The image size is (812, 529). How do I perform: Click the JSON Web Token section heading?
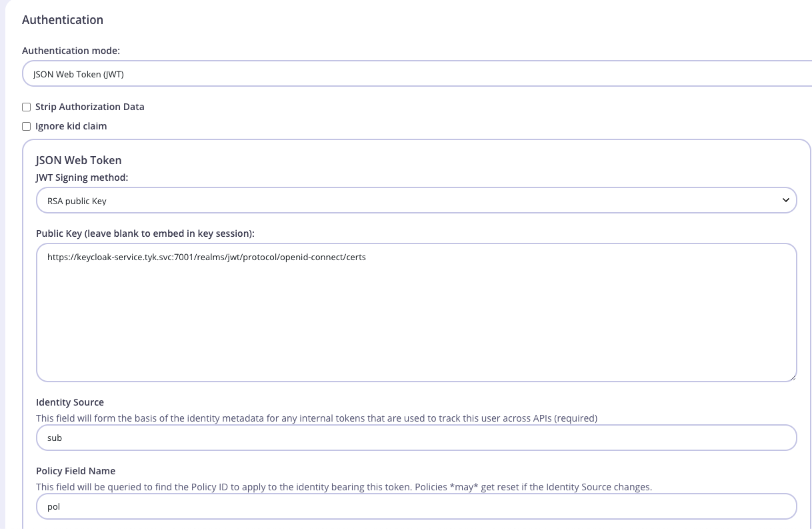point(79,160)
